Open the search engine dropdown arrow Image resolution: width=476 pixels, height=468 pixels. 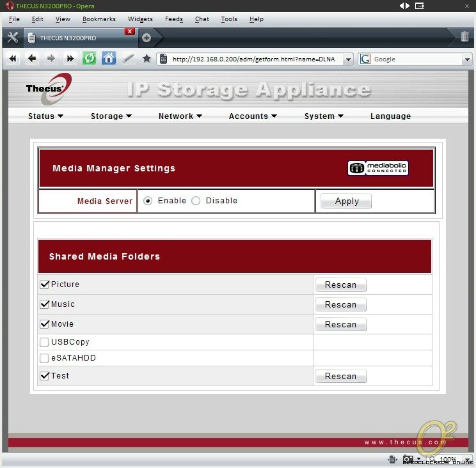pos(467,59)
